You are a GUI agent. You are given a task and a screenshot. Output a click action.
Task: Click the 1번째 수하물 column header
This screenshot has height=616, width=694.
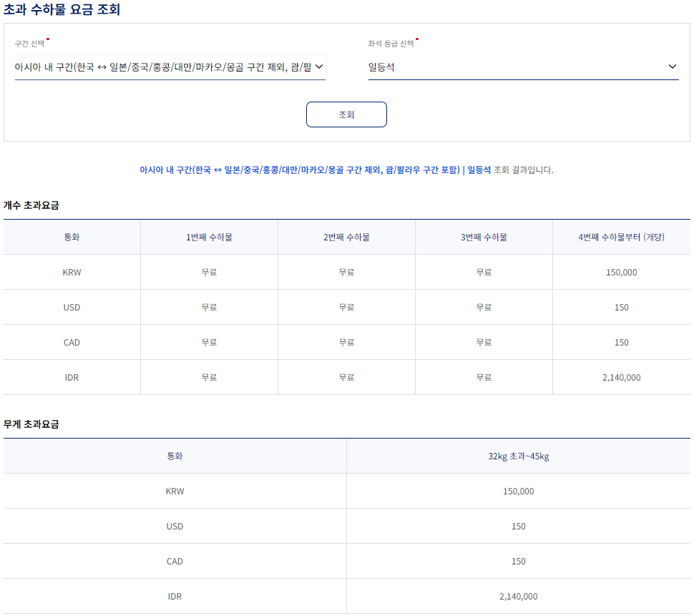coord(208,237)
